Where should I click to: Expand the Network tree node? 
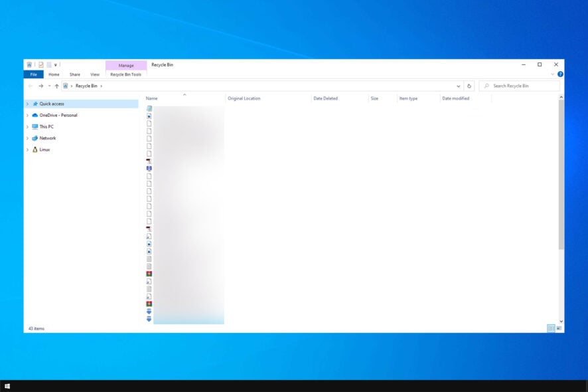(x=27, y=138)
